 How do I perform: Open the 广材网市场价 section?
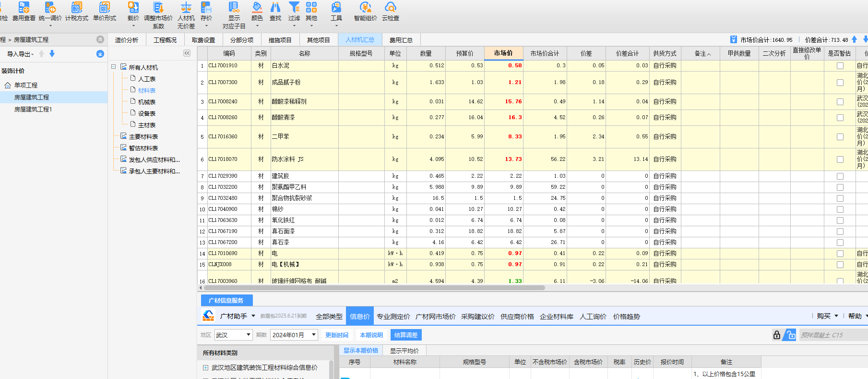tap(436, 317)
